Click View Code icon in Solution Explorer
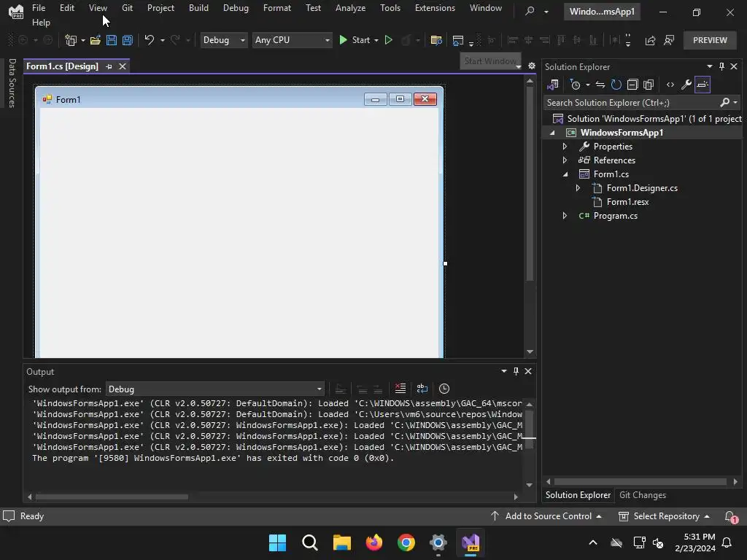This screenshot has width=747, height=560. (x=670, y=85)
